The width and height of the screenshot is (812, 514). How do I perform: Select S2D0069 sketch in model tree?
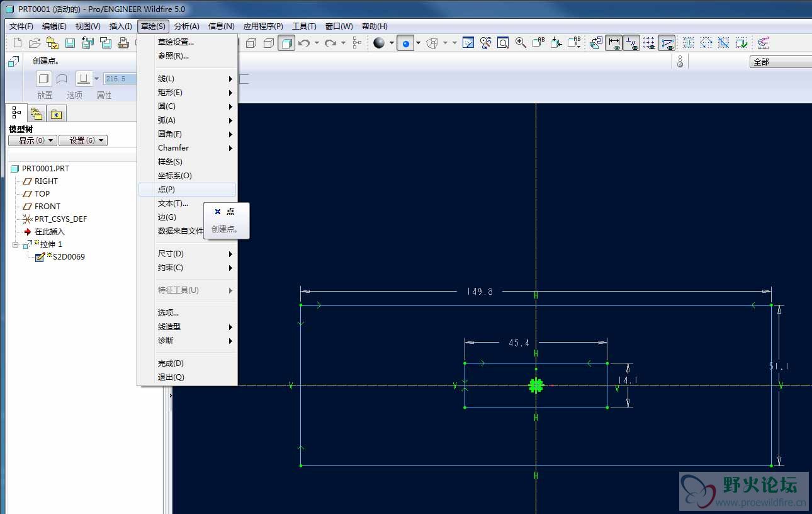click(x=68, y=257)
